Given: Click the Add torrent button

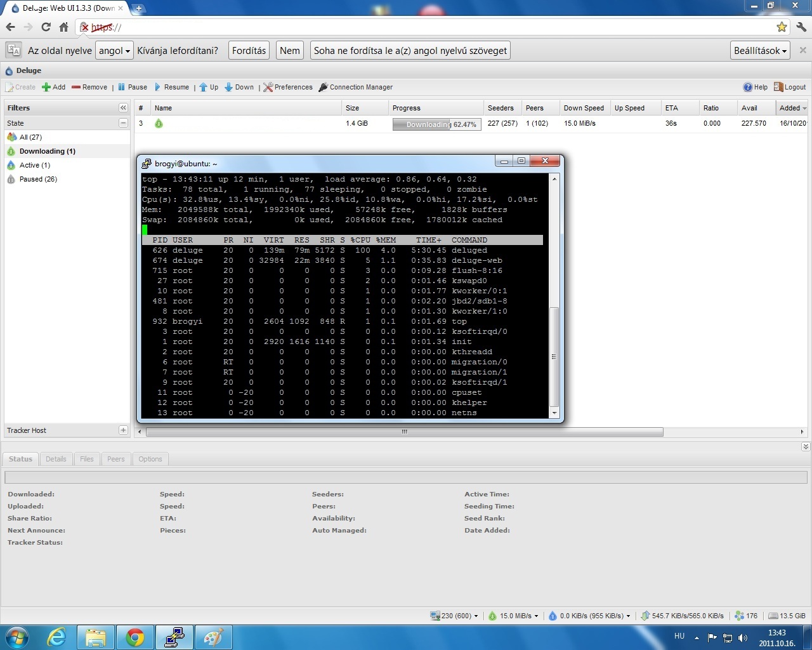Looking at the screenshot, I should (x=54, y=87).
